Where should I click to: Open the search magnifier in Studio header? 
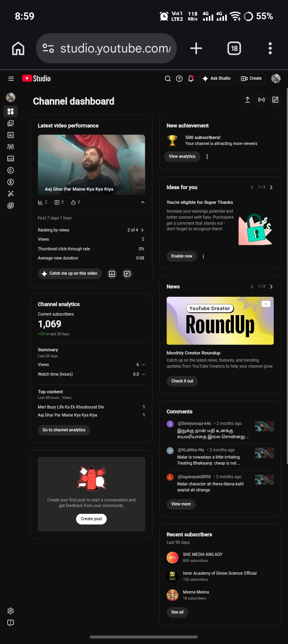point(168,78)
